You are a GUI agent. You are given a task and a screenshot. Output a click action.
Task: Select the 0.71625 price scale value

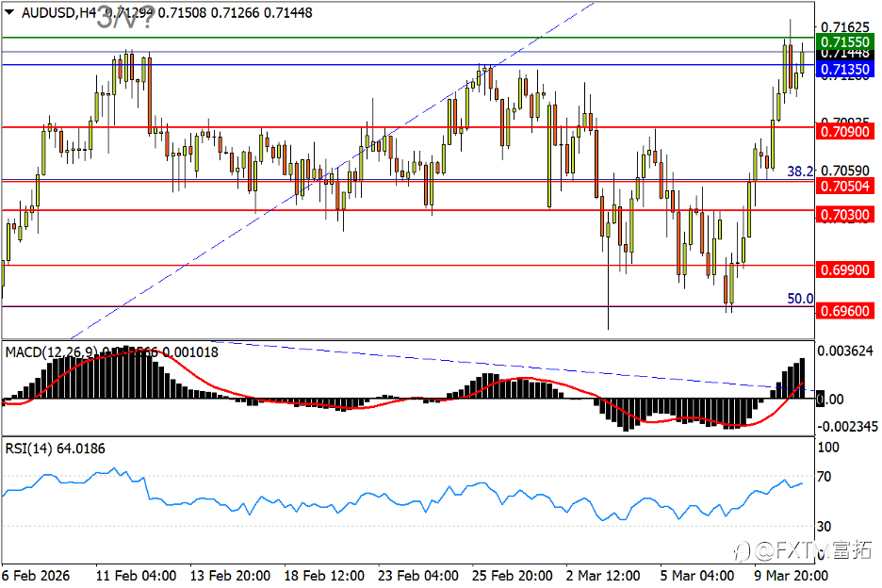click(x=845, y=27)
